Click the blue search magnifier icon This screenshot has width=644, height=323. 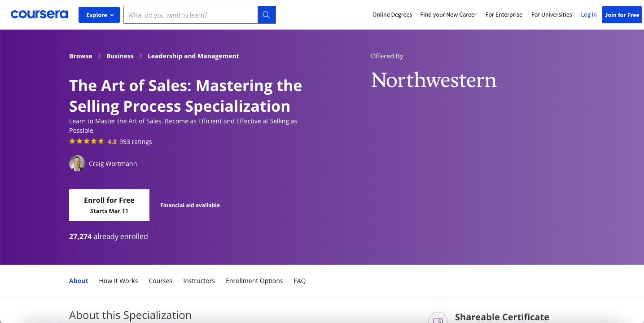tap(267, 15)
